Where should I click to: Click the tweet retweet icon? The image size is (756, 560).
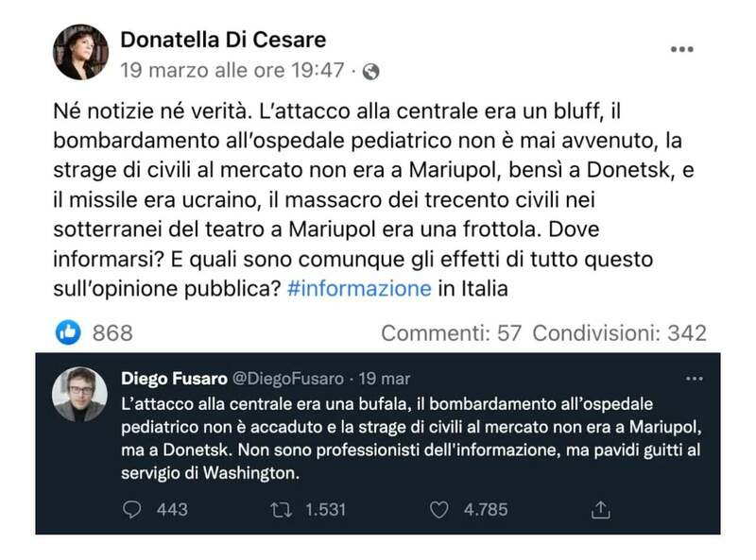(x=282, y=509)
